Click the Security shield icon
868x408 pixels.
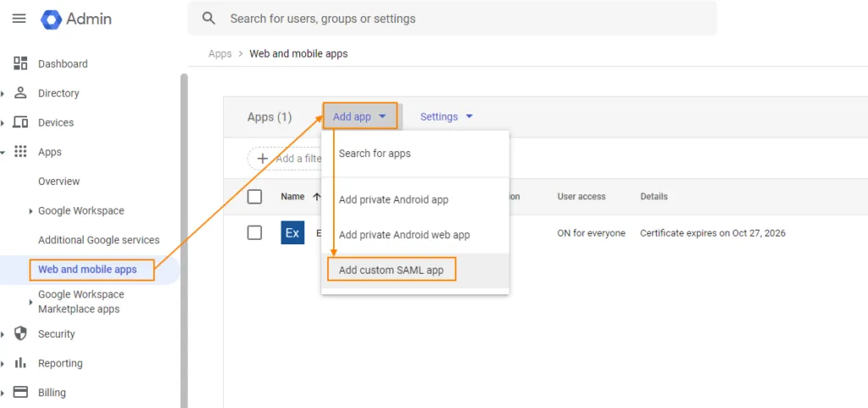point(20,333)
